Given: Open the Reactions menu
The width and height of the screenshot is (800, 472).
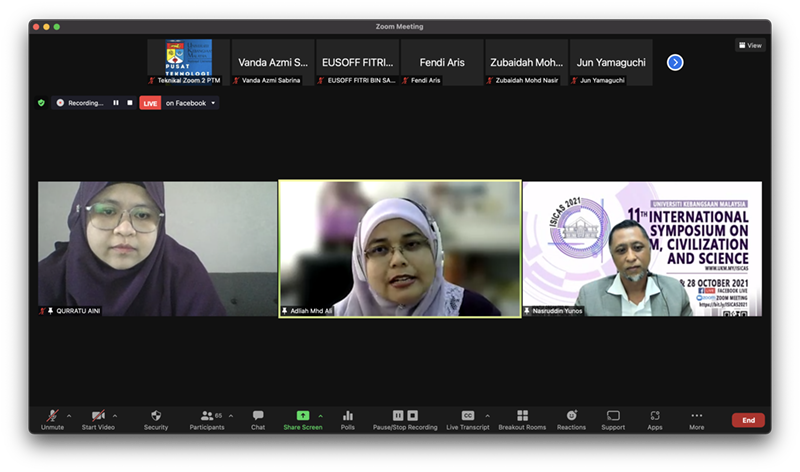Looking at the screenshot, I should (571, 417).
